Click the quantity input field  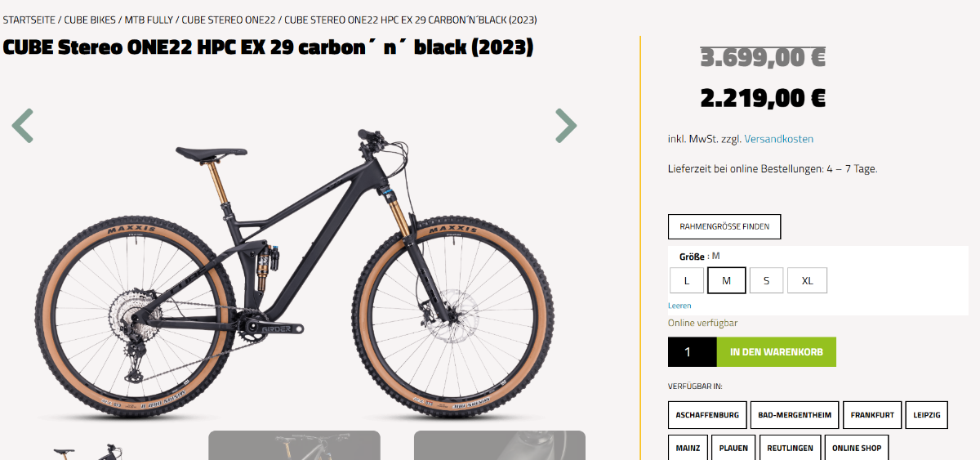click(693, 352)
